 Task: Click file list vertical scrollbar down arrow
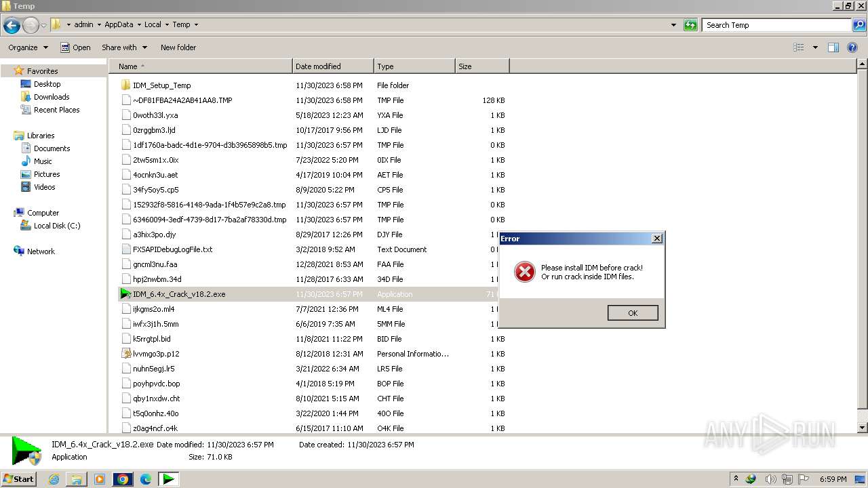(x=862, y=428)
